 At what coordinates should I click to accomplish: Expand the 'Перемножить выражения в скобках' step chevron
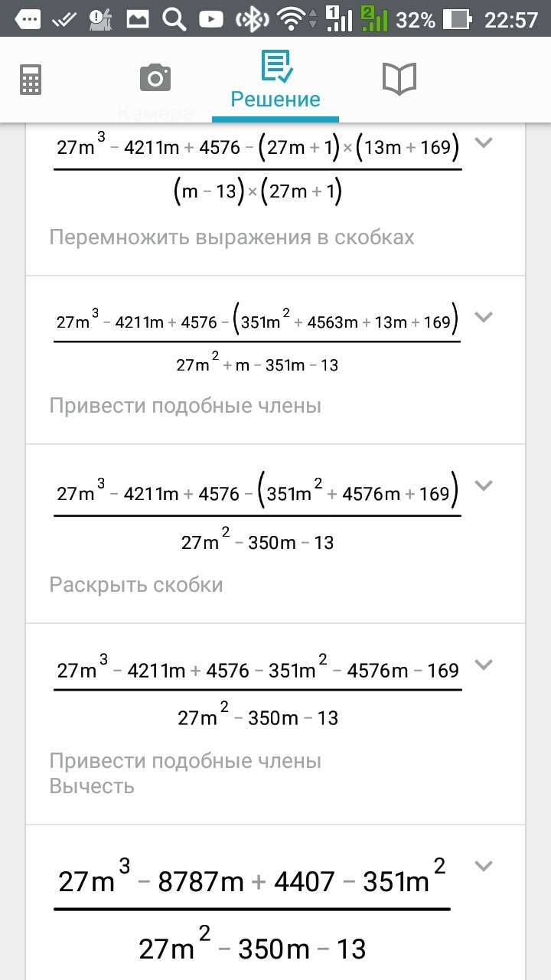(483, 142)
